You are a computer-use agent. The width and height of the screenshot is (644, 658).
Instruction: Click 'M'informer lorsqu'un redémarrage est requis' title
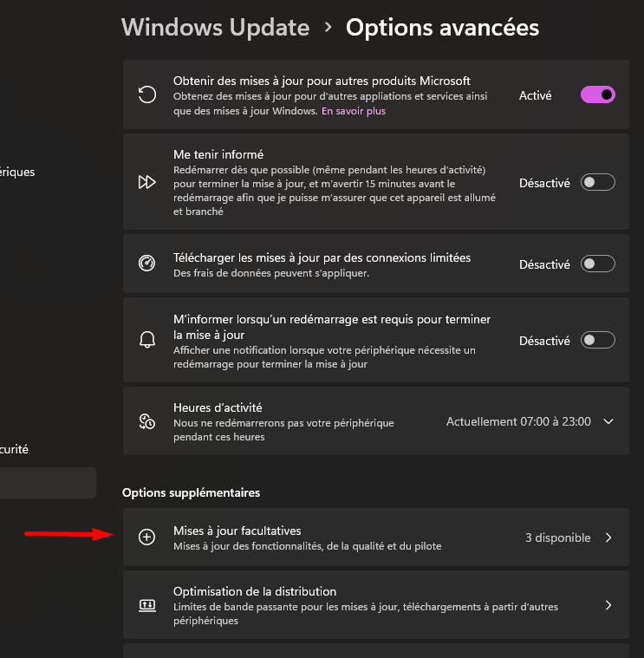(332, 327)
